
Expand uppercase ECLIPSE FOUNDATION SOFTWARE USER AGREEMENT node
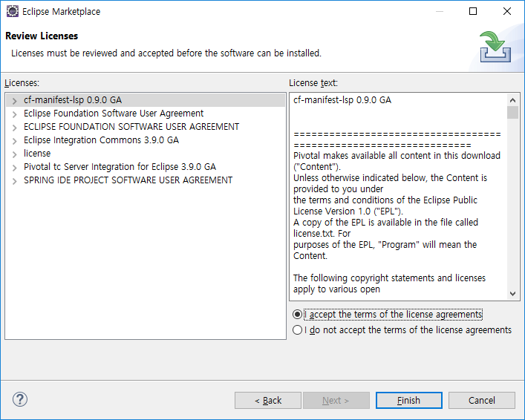click(14, 128)
